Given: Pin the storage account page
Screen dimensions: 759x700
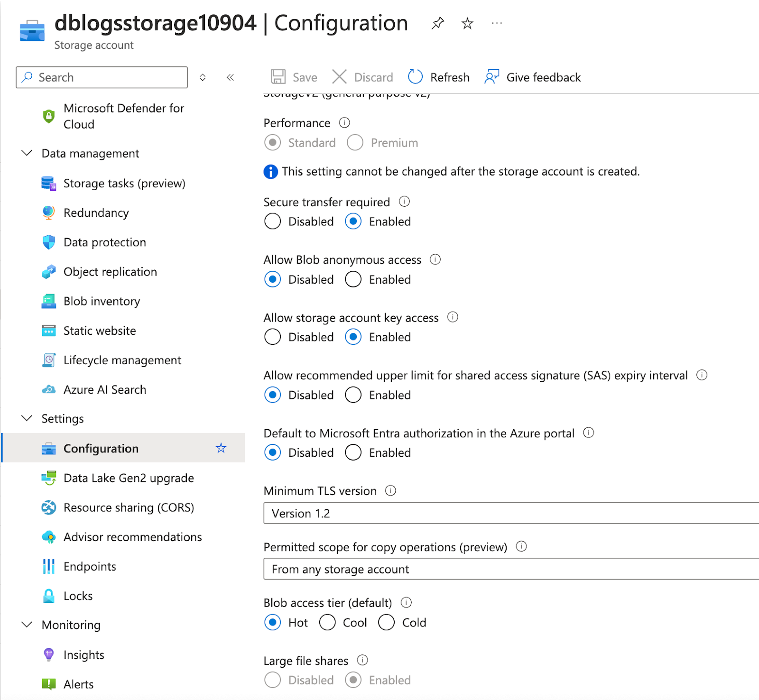Looking at the screenshot, I should tap(437, 23).
